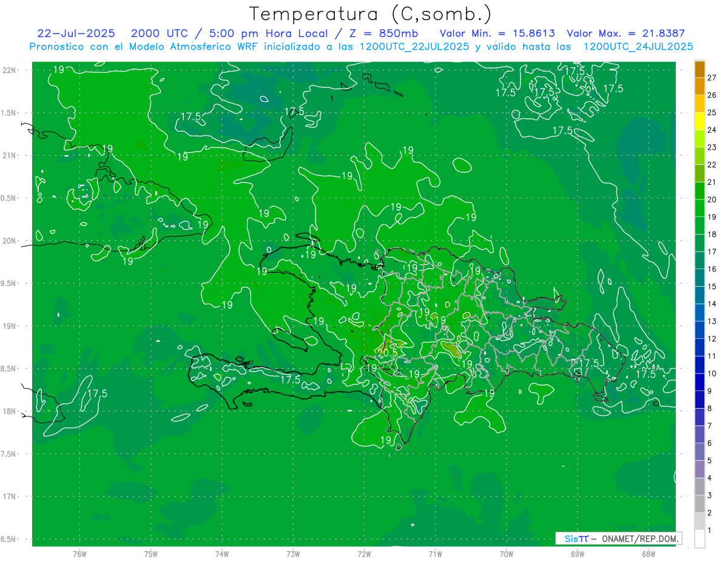Click legend scale value '24'

[x=712, y=130]
